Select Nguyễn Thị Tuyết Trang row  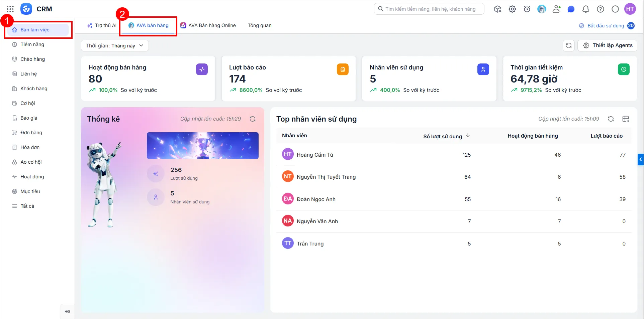(454, 177)
